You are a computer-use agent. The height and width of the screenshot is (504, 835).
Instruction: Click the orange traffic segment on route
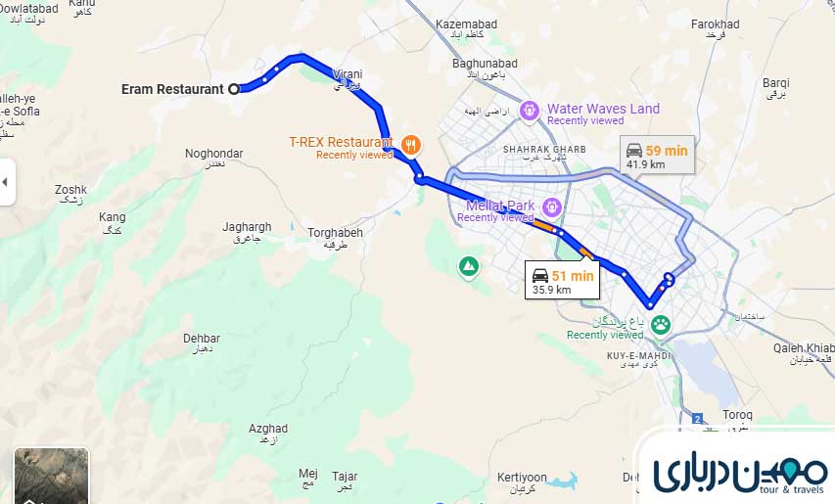(x=543, y=226)
